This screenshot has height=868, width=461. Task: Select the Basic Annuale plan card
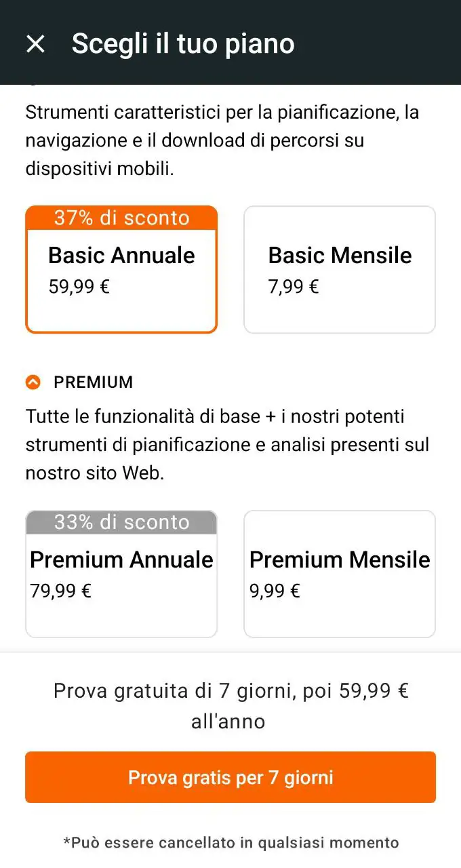tap(121, 269)
